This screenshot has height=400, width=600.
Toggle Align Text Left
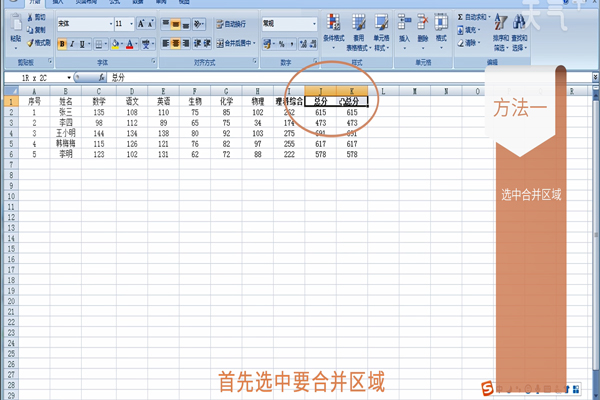(x=165, y=43)
